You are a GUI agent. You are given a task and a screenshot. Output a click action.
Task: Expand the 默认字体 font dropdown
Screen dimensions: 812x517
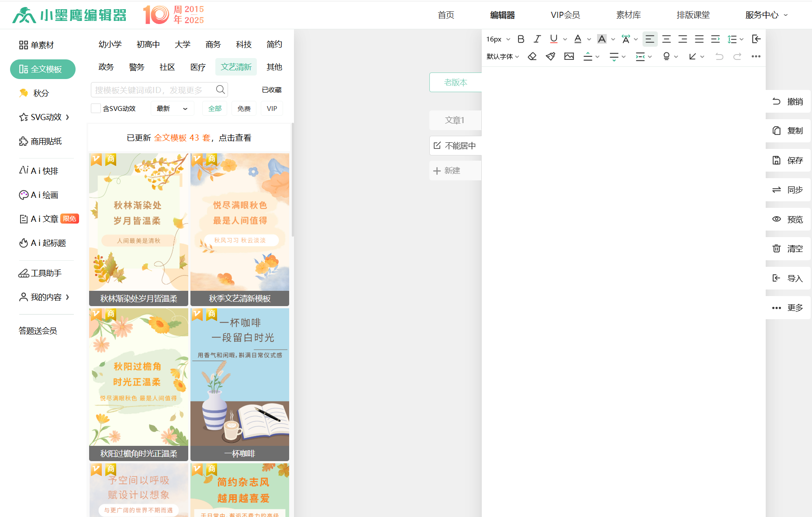tap(503, 57)
